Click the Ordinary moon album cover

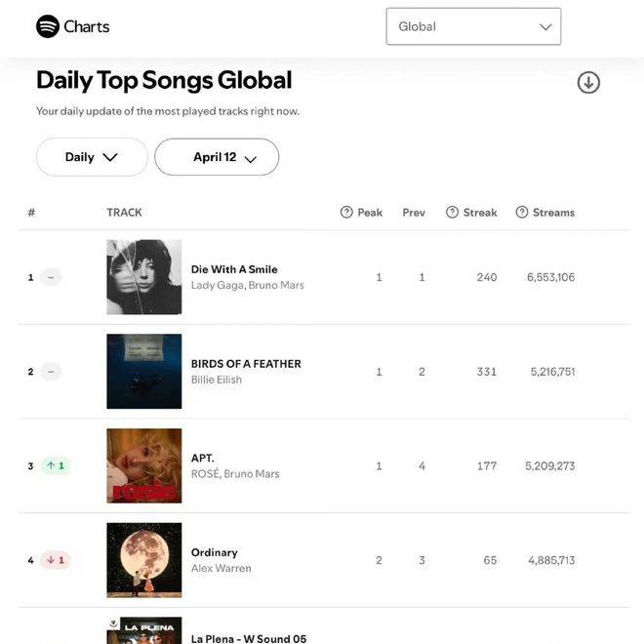point(144,560)
